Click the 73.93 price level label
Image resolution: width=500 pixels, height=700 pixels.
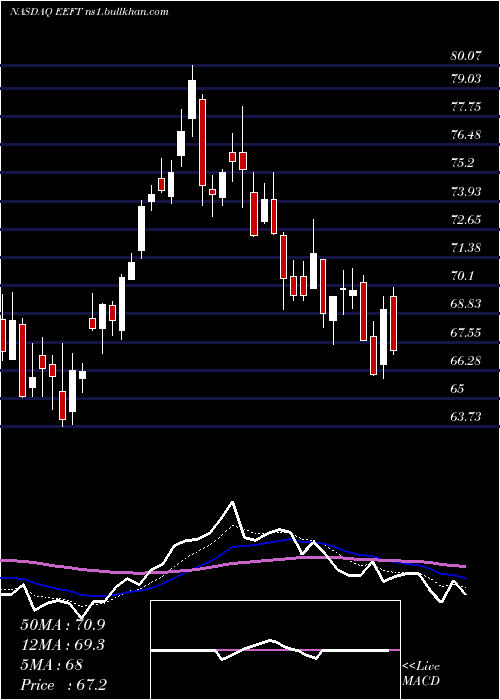tap(466, 192)
